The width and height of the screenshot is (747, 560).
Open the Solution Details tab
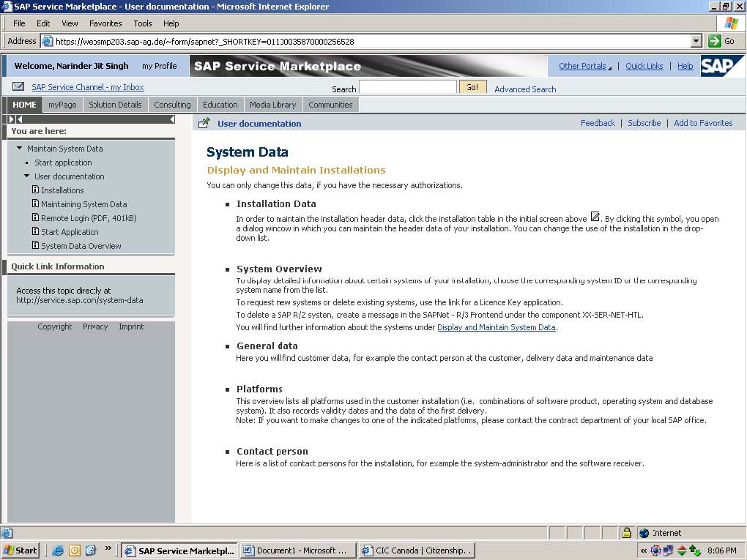115,105
